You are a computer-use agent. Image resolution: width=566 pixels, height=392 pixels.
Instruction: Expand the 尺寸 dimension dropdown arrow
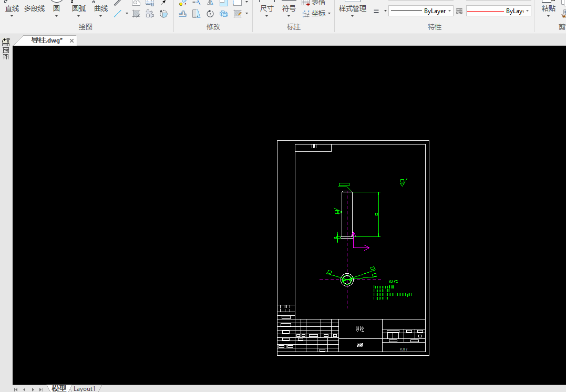tap(266, 16)
